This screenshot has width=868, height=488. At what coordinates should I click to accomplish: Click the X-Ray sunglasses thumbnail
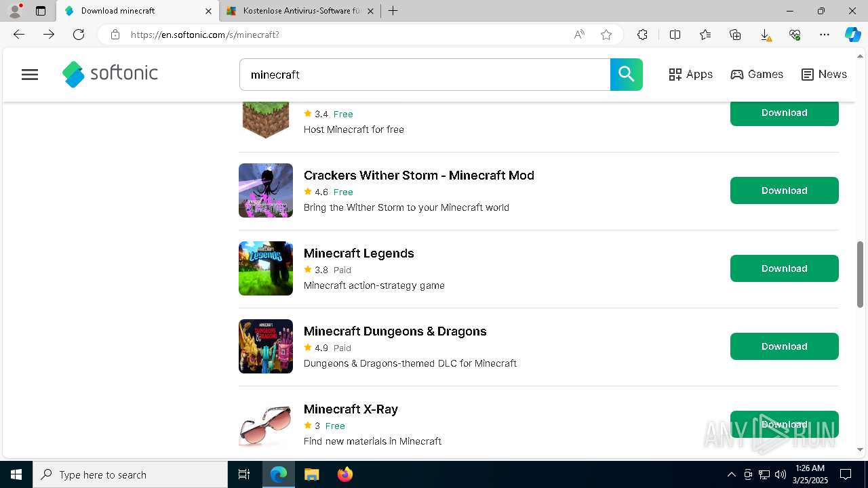point(266,424)
